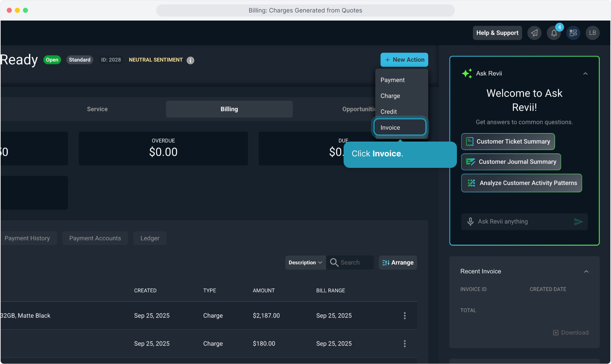611x364 pixels.
Task: Open the Description filter dropdown
Action: [x=305, y=263]
